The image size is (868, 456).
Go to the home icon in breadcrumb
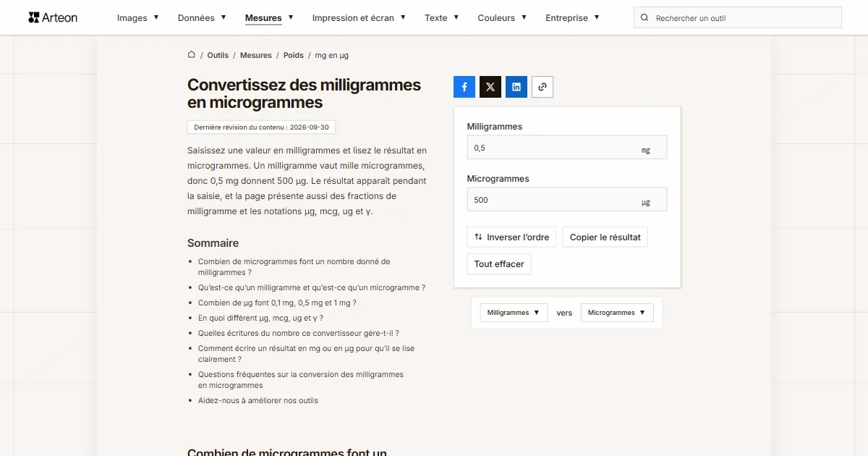pyautogui.click(x=192, y=55)
